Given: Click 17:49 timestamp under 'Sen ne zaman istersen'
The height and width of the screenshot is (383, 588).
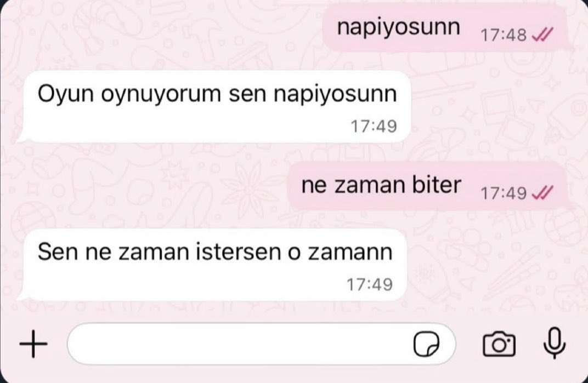Looking at the screenshot, I should [x=370, y=284].
